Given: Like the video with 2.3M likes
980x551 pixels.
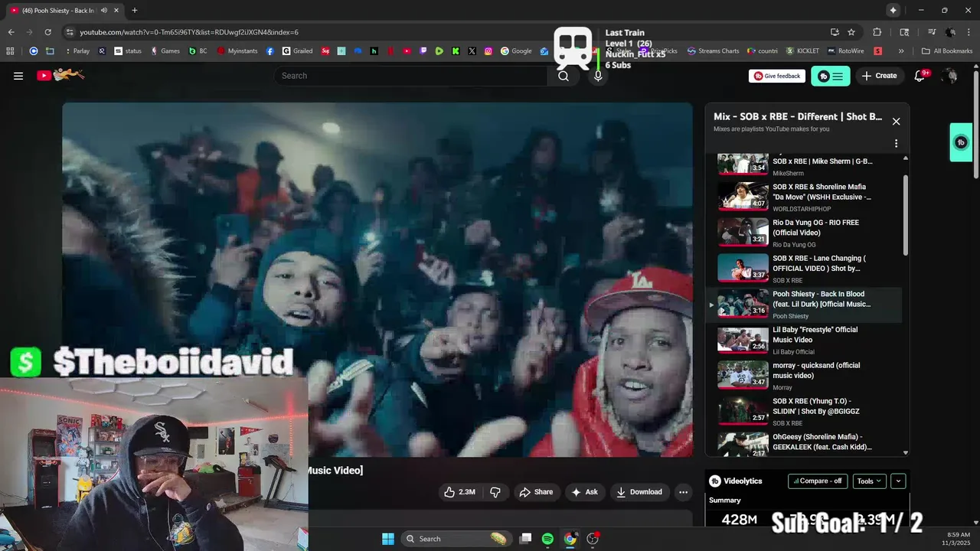Looking at the screenshot, I should 459,492.
